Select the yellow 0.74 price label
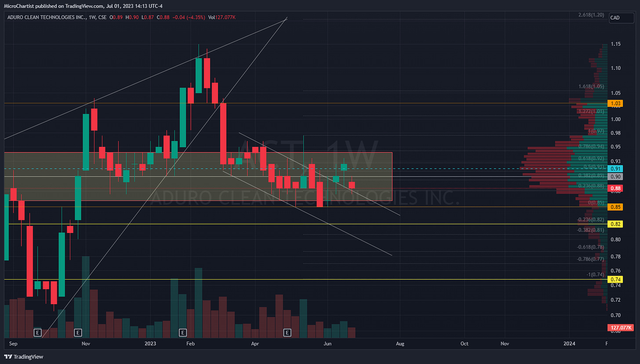 615,279
